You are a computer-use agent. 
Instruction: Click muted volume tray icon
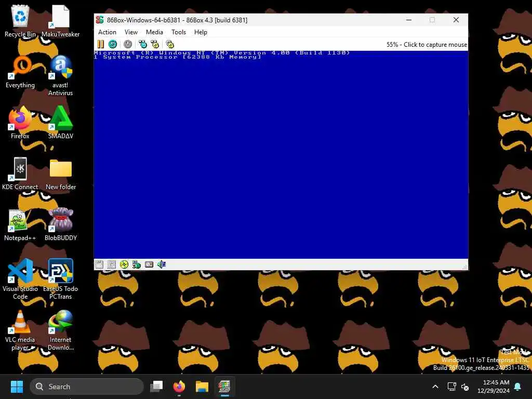pyautogui.click(x=465, y=387)
